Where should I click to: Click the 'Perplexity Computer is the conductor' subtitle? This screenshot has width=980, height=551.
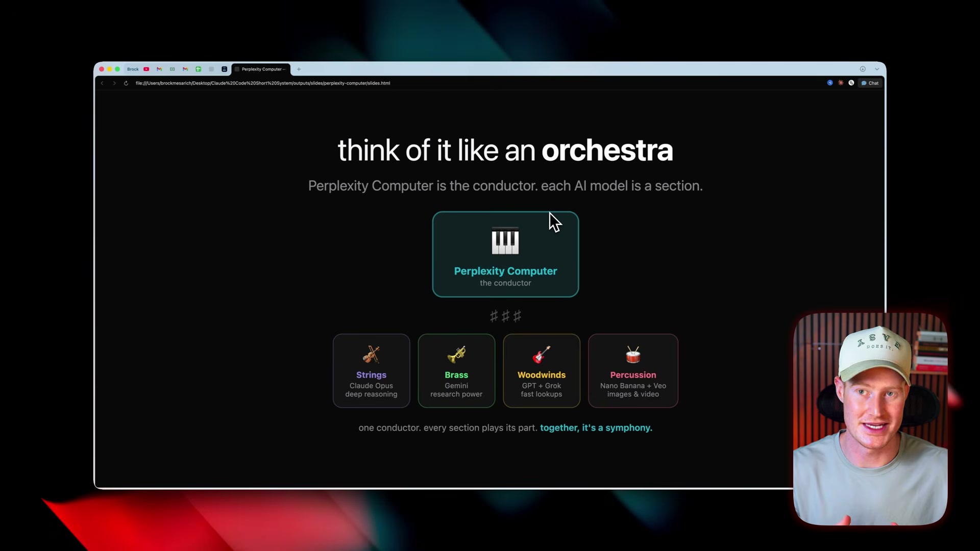click(505, 186)
